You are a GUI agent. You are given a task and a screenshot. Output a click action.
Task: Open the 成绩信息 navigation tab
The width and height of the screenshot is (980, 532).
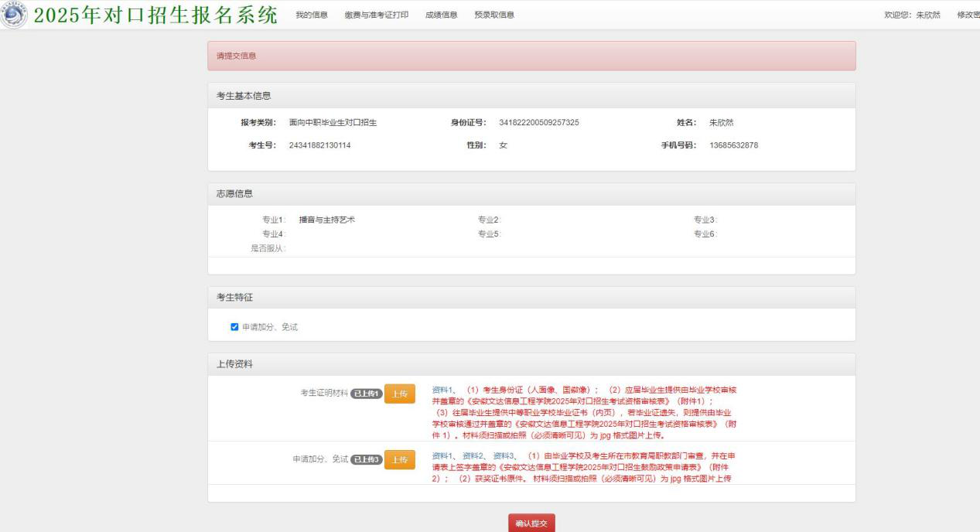pos(441,15)
